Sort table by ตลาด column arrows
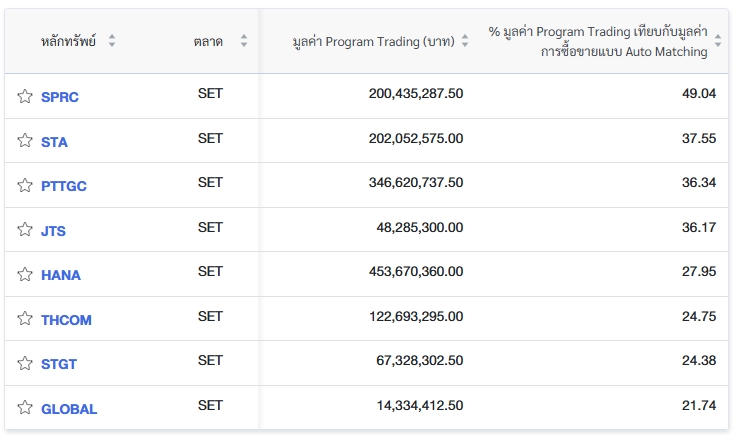Image resolution: width=737 pixels, height=436 pixels. 244,41
